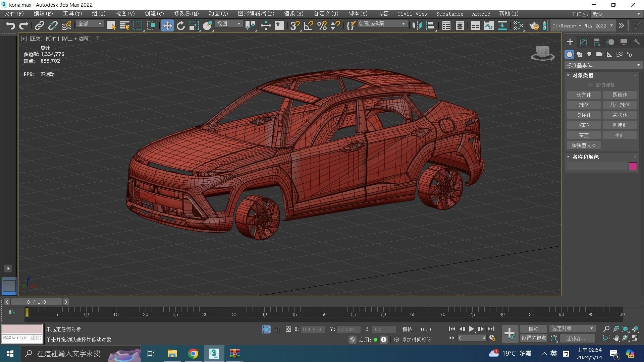Open the 工作区 默认 workspace dropdown
The width and height of the screenshot is (644, 362).
pyautogui.click(x=616, y=14)
